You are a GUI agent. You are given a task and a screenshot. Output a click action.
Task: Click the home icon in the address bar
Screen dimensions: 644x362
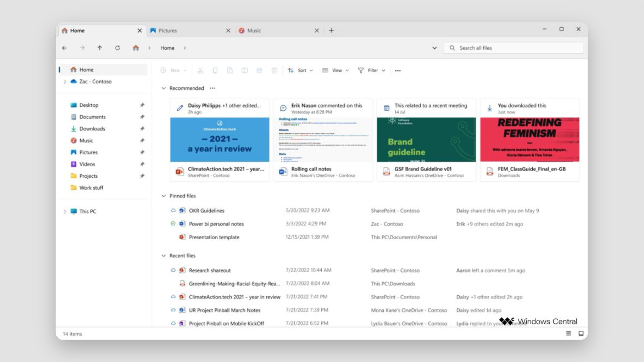(x=136, y=48)
